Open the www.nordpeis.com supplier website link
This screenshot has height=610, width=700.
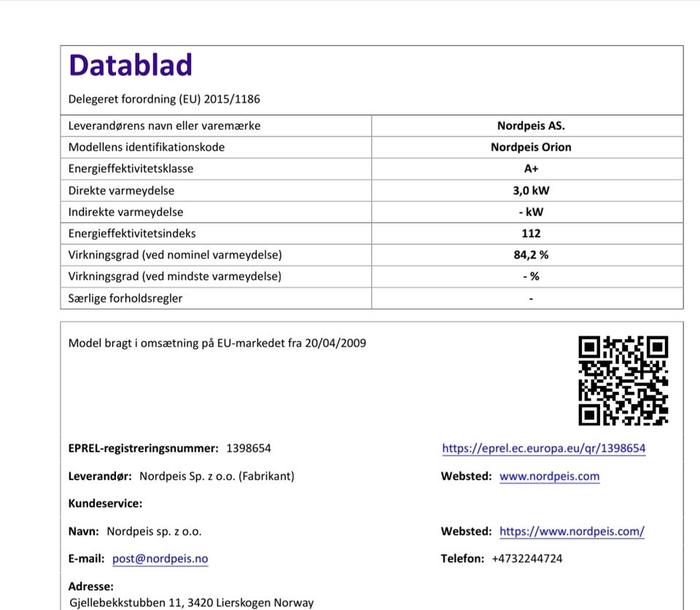[550, 476]
